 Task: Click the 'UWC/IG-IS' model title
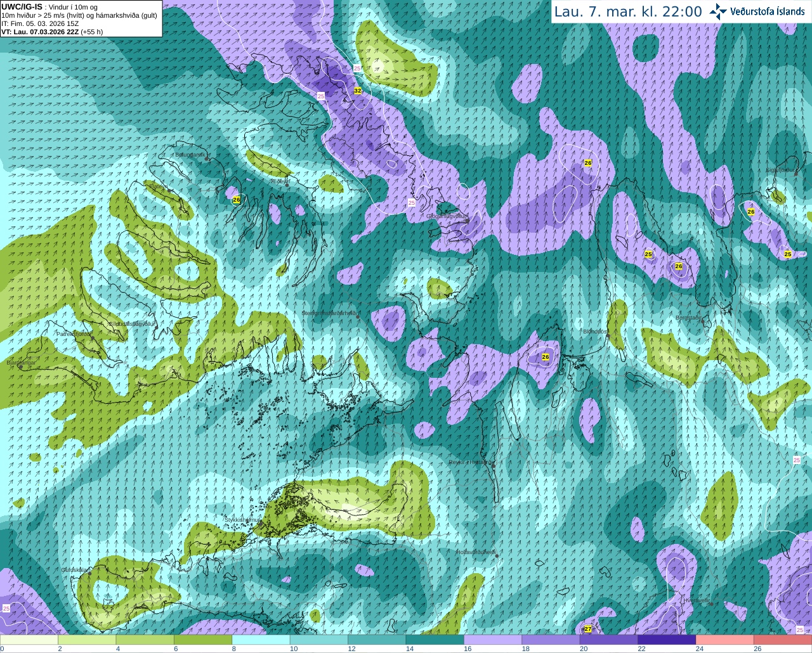coord(22,6)
